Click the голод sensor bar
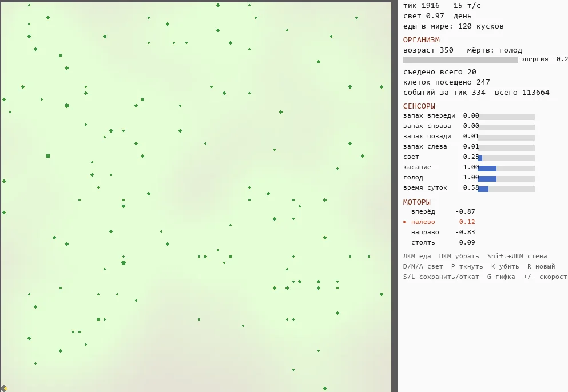 (506, 178)
